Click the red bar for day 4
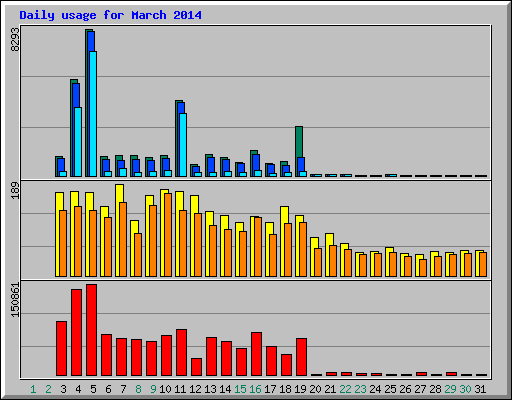This screenshot has width=512, height=400. pyautogui.click(x=76, y=333)
